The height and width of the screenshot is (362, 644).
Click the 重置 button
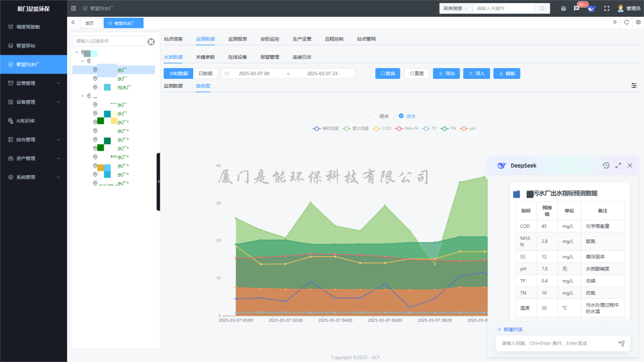(x=417, y=74)
